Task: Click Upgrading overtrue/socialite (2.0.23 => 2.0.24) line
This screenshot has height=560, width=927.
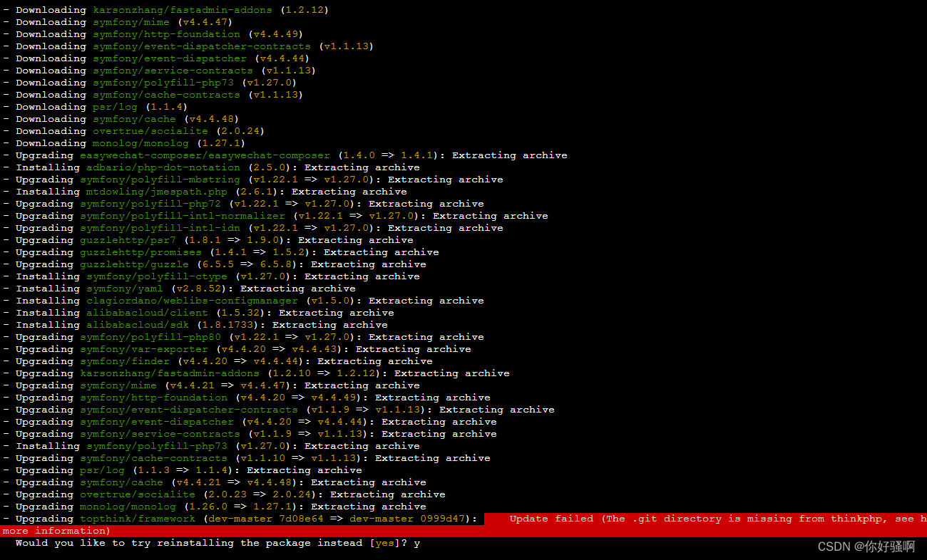Action: pyautogui.click(x=224, y=494)
